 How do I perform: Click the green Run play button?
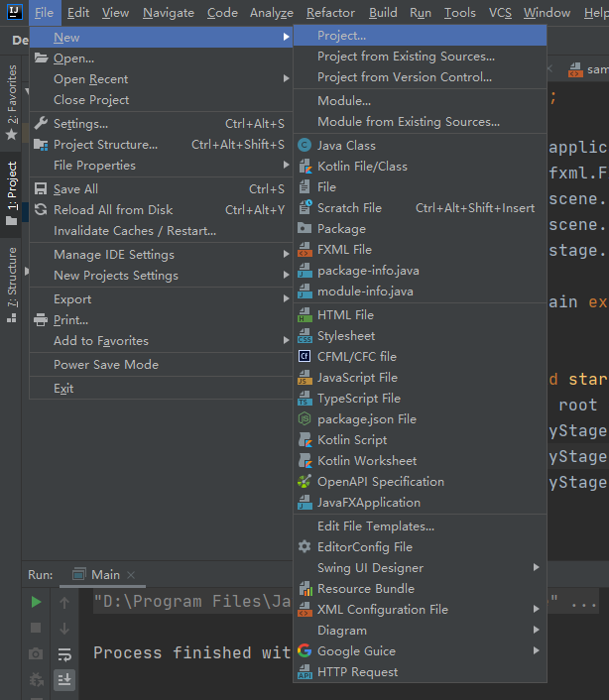(x=36, y=602)
